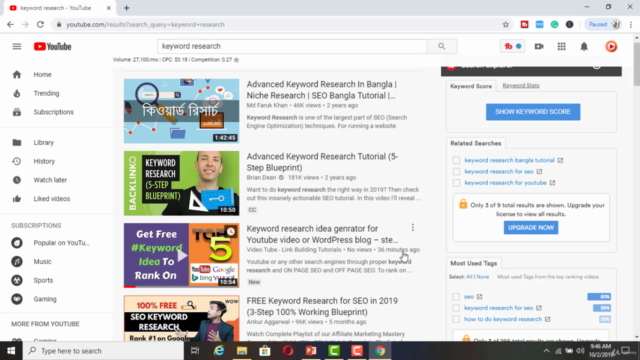Open the Backlinko 5-step blueprint thumbnail

point(181,183)
